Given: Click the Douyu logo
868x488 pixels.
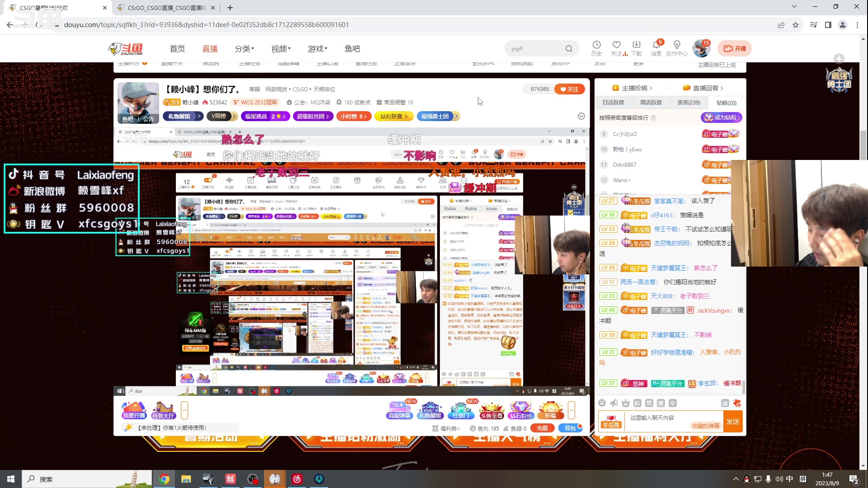Looking at the screenshot, I should [x=126, y=48].
